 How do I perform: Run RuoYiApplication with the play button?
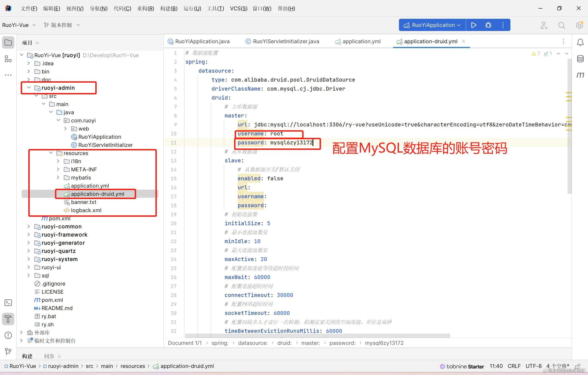pos(473,25)
